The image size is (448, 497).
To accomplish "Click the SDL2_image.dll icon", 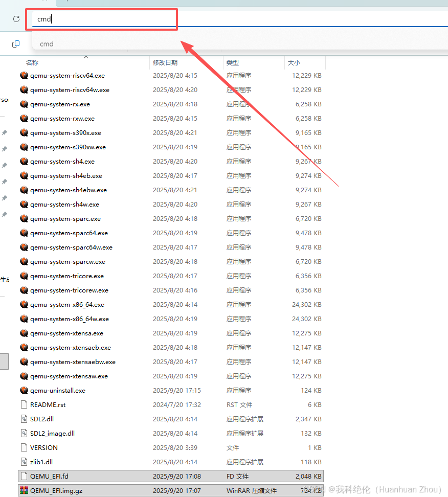I will click(x=24, y=433).
